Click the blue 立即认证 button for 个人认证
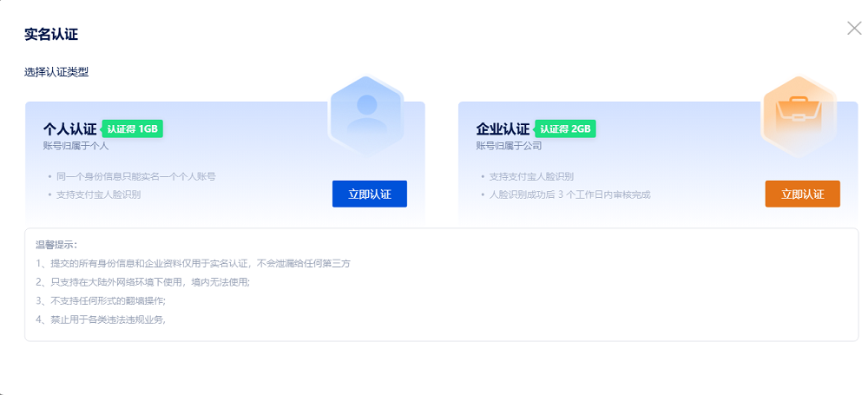 (x=369, y=194)
